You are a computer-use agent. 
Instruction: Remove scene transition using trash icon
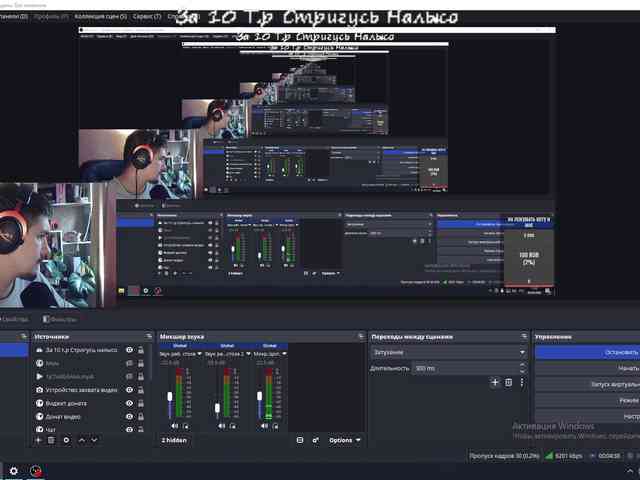tap(508, 382)
